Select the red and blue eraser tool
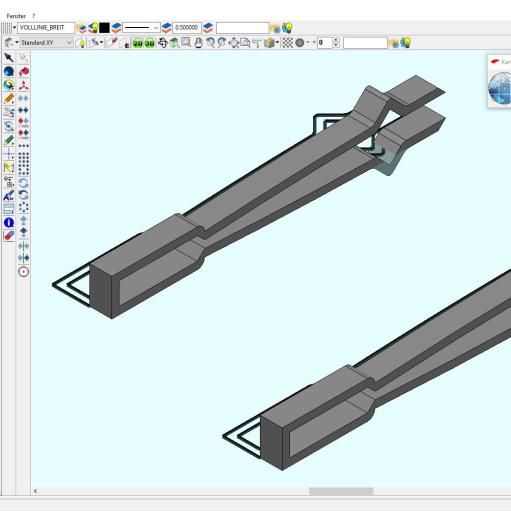 tap(9, 236)
